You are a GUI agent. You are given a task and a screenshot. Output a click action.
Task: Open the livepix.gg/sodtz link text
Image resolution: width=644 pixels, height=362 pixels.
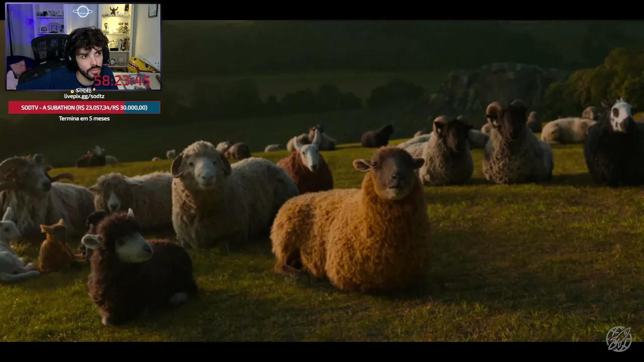pos(84,96)
